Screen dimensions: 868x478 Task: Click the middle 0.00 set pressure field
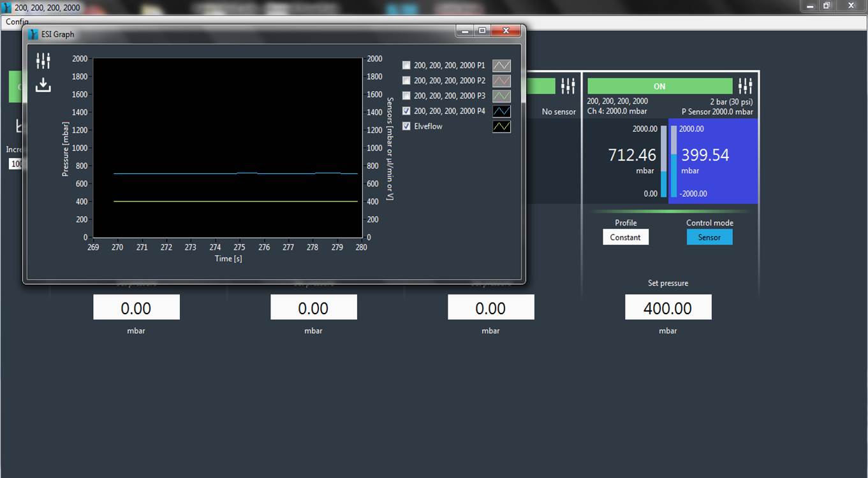(x=313, y=308)
